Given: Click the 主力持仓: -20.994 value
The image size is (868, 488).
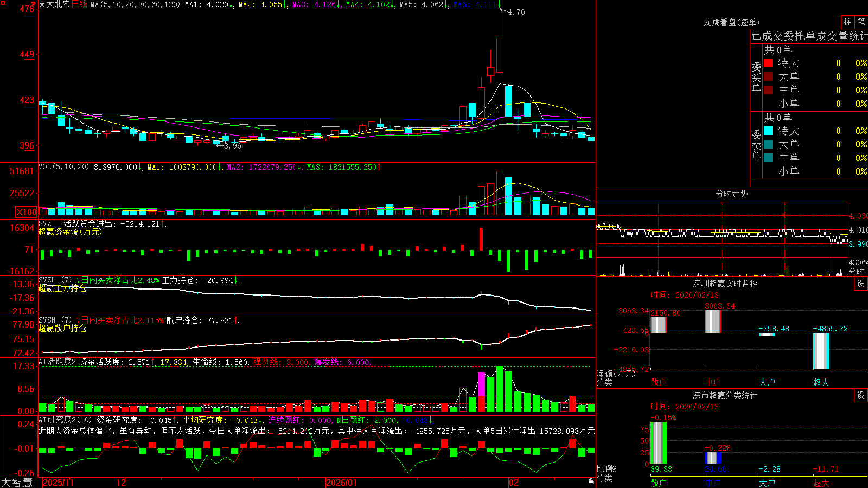Looking at the screenshot, I should [x=201, y=280].
